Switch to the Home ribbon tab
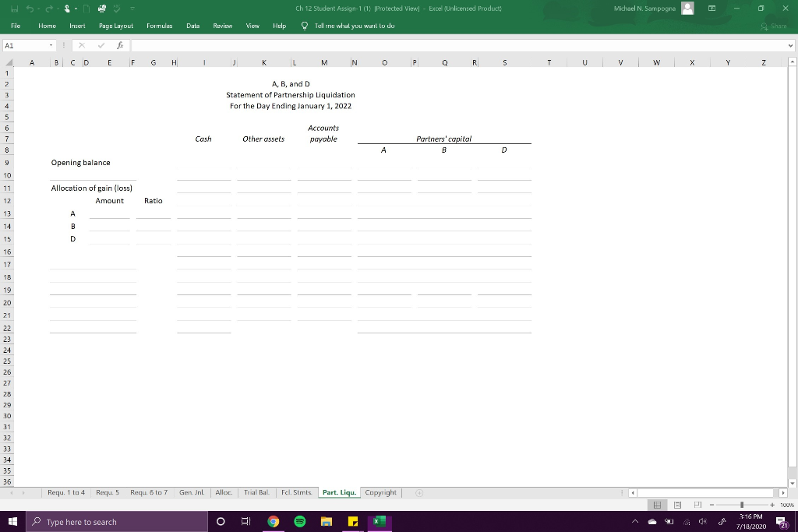The image size is (798, 532). point(48,26)
